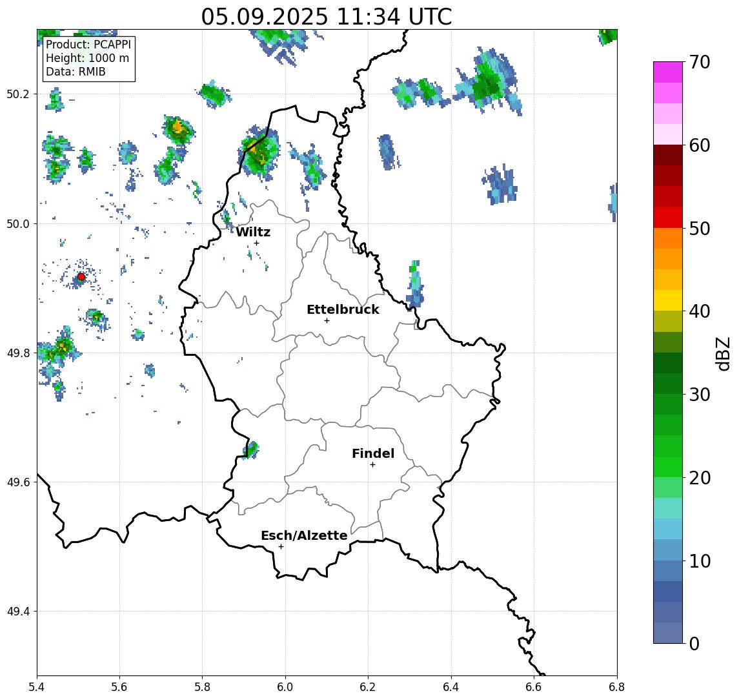Click the 30 value on the colorbar

[x=700, y=395]
